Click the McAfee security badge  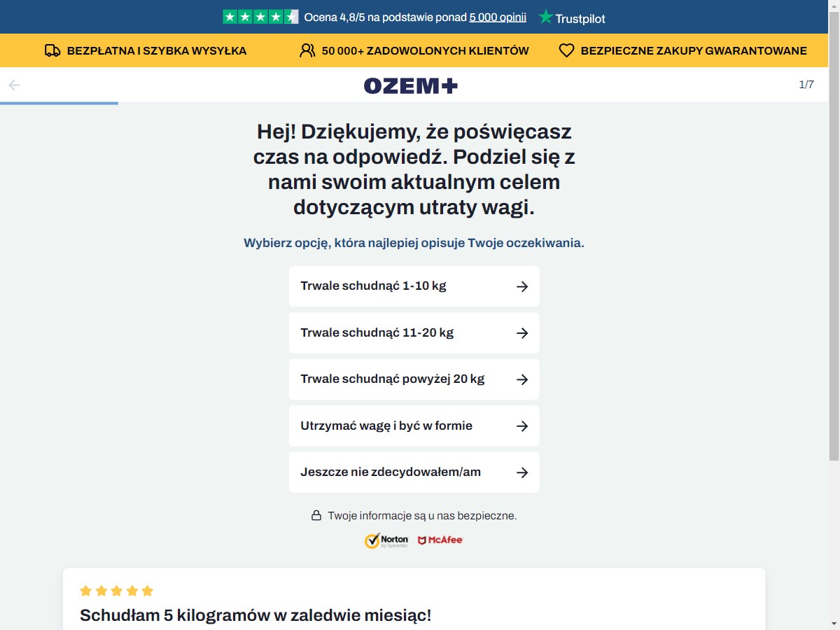[x=440, y=540]
